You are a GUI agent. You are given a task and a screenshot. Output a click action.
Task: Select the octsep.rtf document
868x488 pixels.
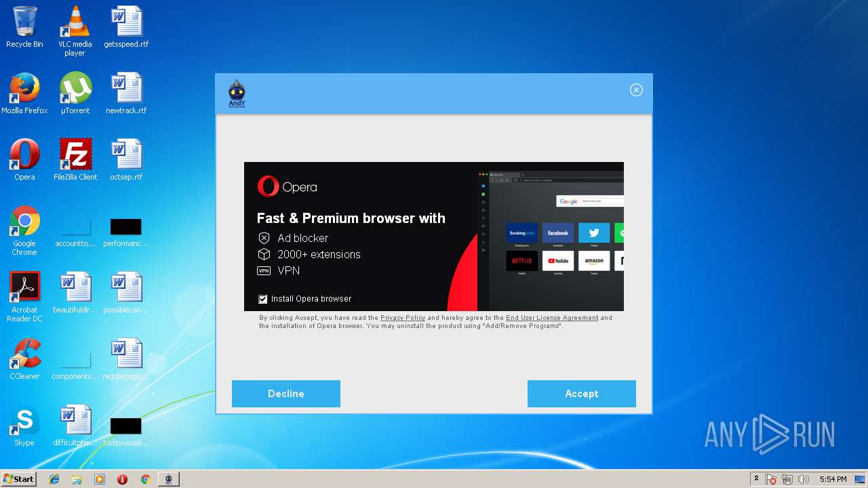(x=126, y=160)
